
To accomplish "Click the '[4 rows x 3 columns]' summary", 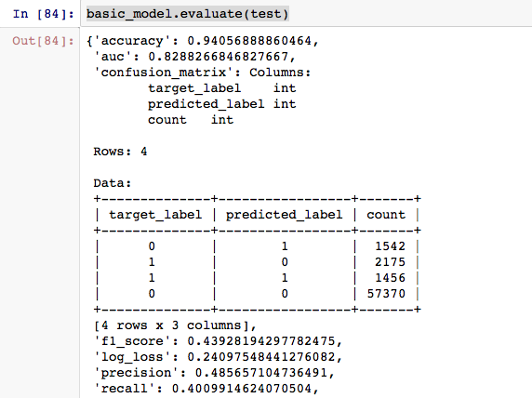I will 172,325.
